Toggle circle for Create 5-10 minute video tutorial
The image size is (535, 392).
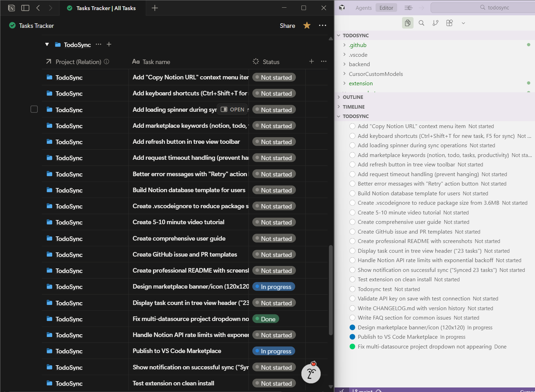pyautogui.click(x=352, y=212)
